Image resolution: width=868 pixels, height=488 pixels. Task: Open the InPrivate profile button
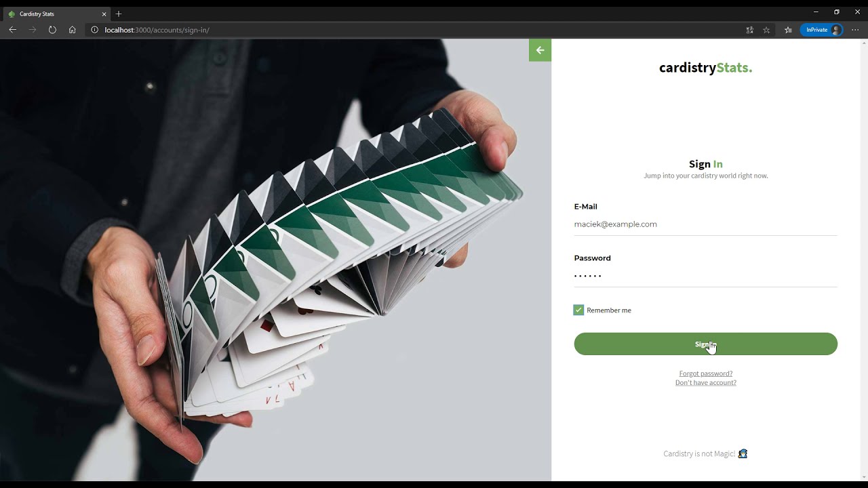[822, 30]
